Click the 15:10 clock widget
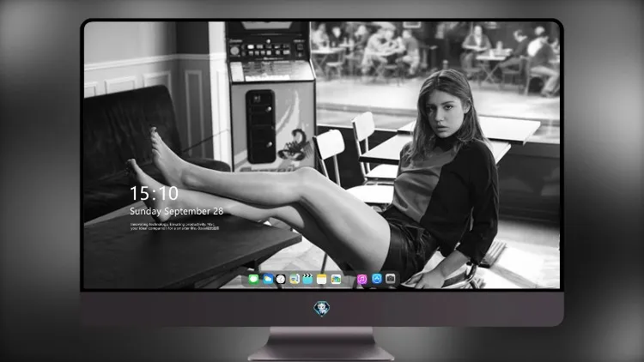Screen dimensions: 644x362 pos(154,193)
